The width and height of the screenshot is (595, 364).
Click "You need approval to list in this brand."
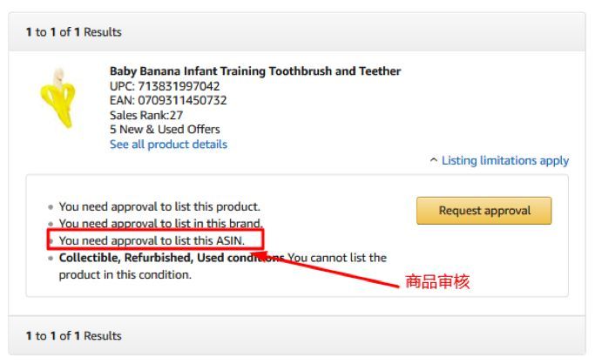(x=160, y=223)
